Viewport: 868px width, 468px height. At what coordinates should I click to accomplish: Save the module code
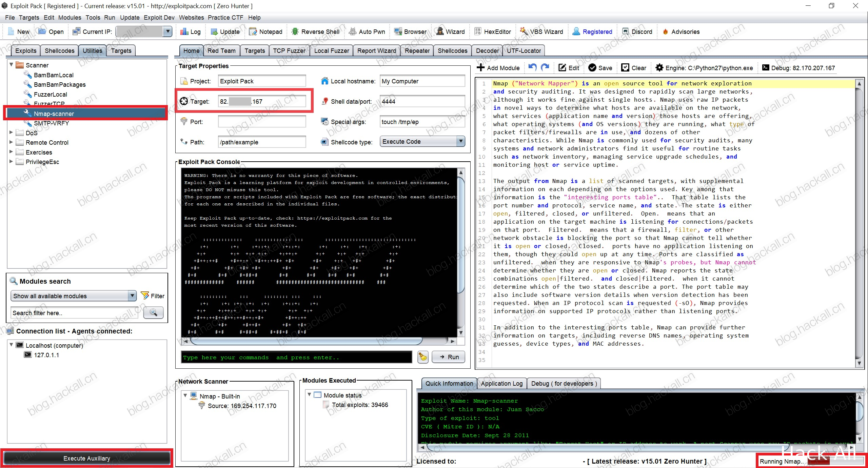(x=600, y=68)
